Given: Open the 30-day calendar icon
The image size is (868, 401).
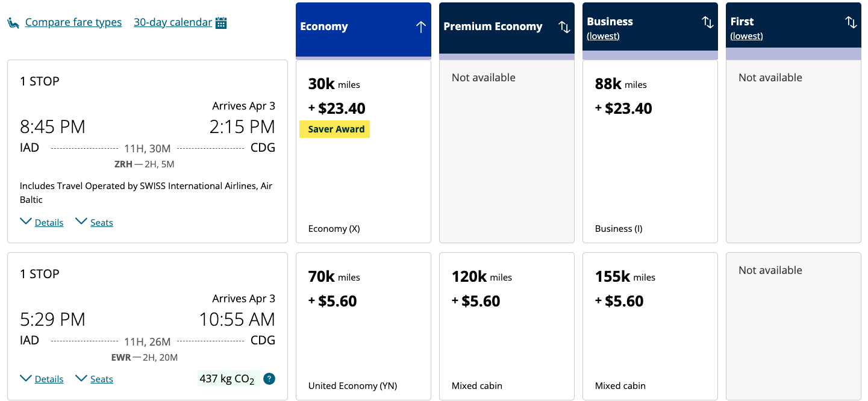Looking at the screenshot, I should click(x=221, y=23).
